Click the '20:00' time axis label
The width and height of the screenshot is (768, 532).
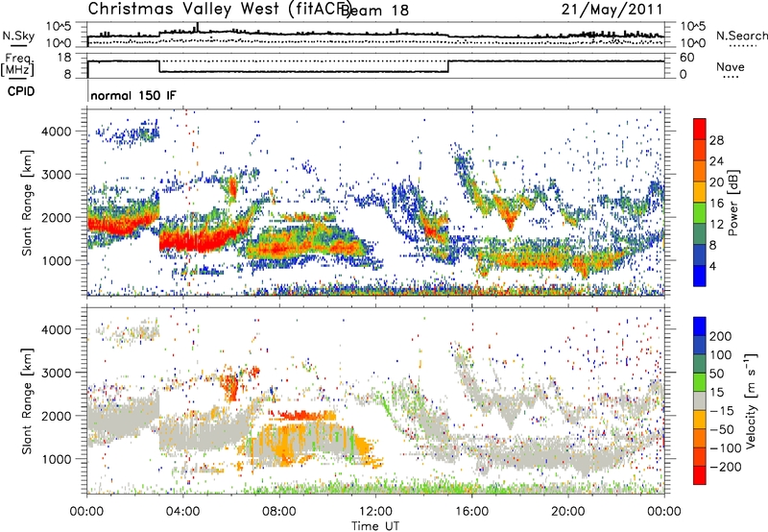pyautogui.click(x=567, y=512)
